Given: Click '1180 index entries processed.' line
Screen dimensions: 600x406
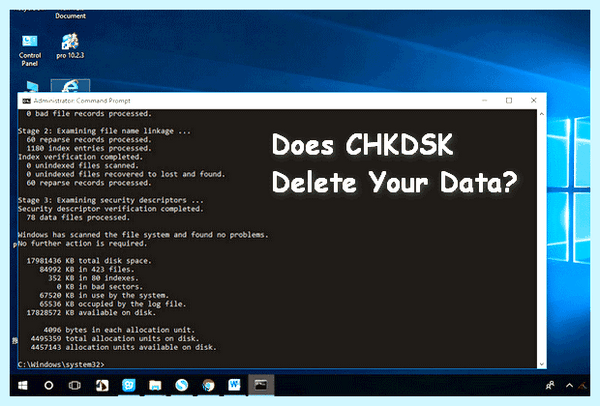Looking at the screenshot, I should tap(89, 148).
